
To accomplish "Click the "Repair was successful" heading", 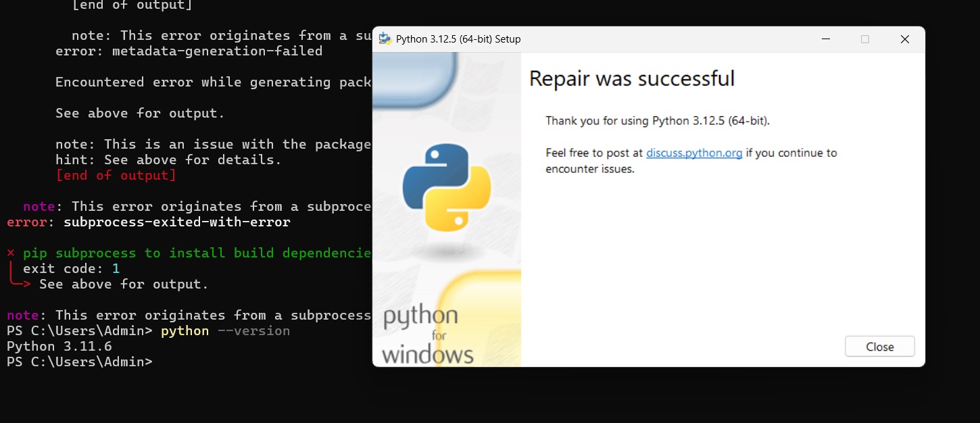I will (x=631, y=78).
